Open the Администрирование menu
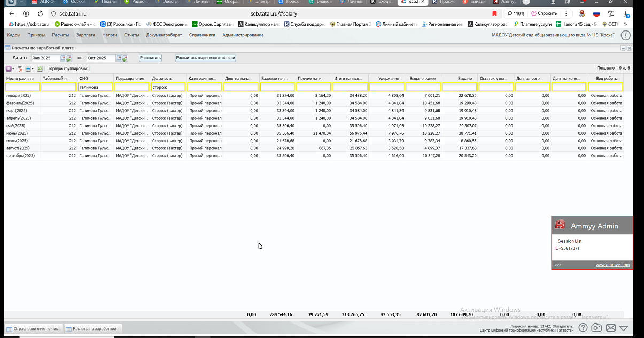 (x=243, y=35)
